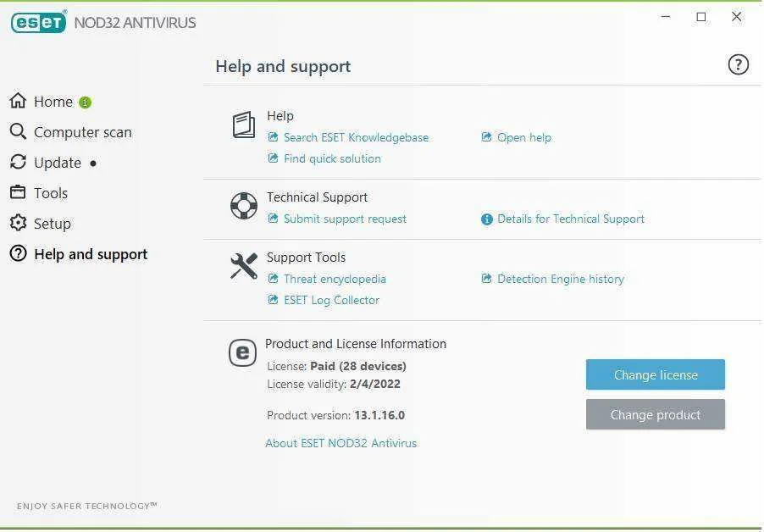This screenshot has width=764, height=532.
Task: Minimize the ESET window
Action: (666, 17)
